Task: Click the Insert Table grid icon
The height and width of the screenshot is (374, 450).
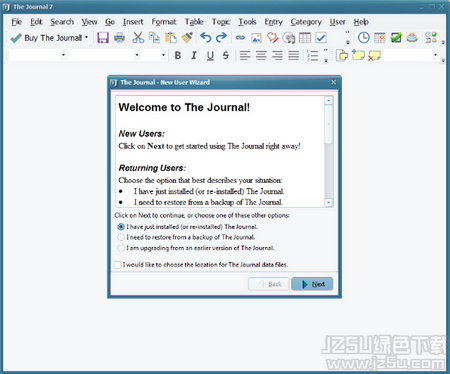Action: tap(305, 38)
